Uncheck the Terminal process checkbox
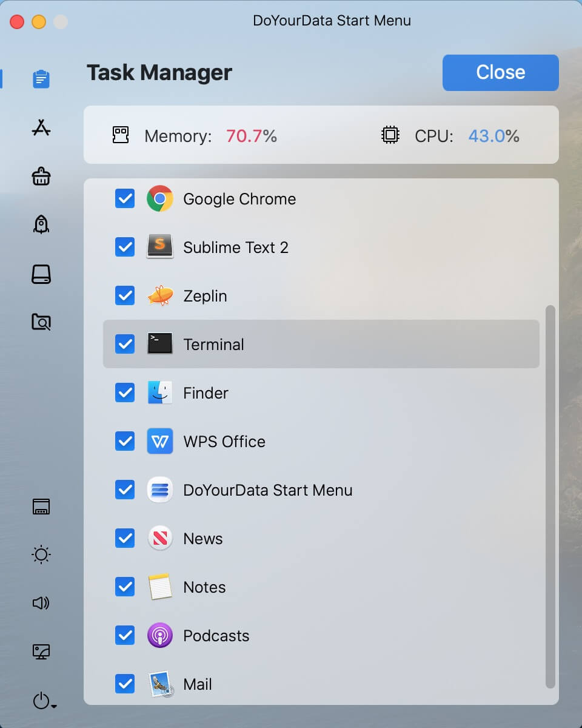 [124, 344]
